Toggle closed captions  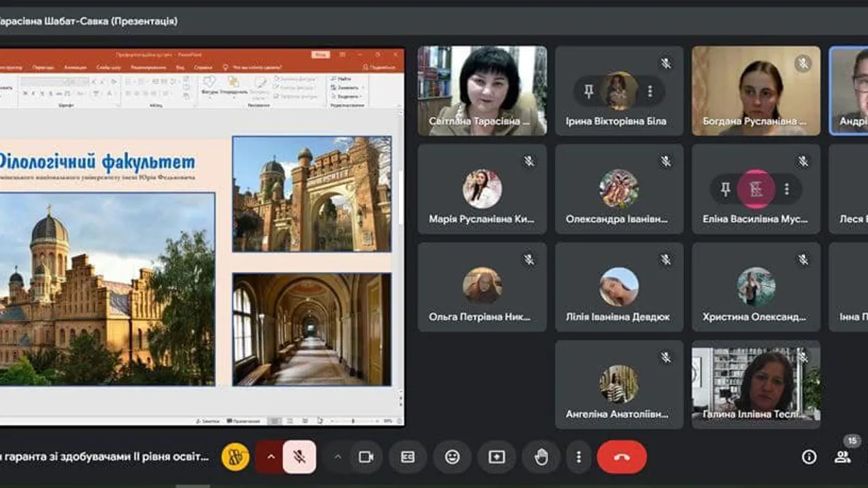408,457
